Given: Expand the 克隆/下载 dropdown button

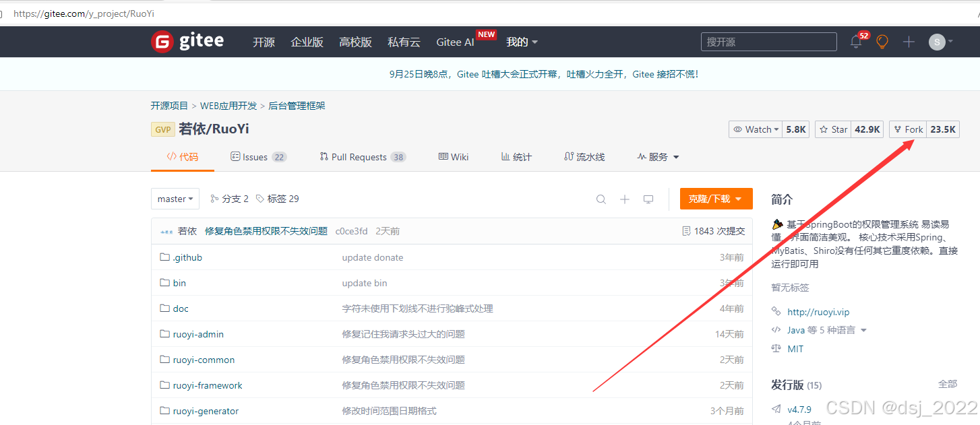Looking at the screenshot, I should [x=716, y=199].
